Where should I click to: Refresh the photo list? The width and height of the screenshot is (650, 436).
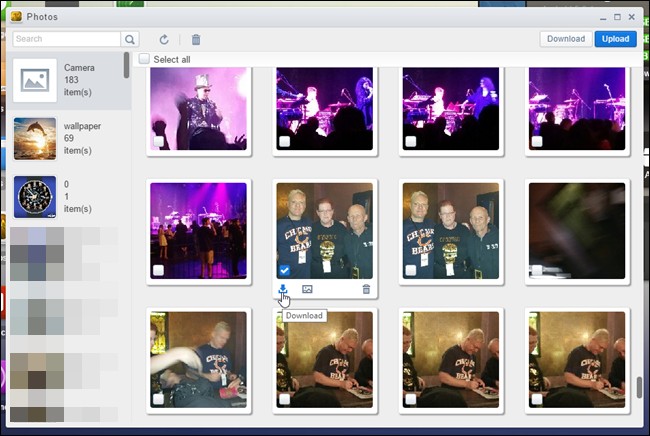tap(164, 39)
